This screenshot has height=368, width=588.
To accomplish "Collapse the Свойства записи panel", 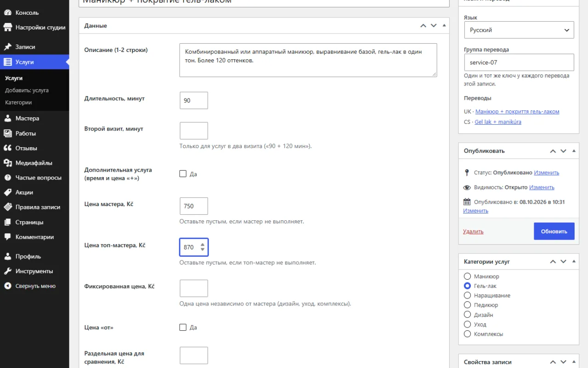I will click(574, 362).
